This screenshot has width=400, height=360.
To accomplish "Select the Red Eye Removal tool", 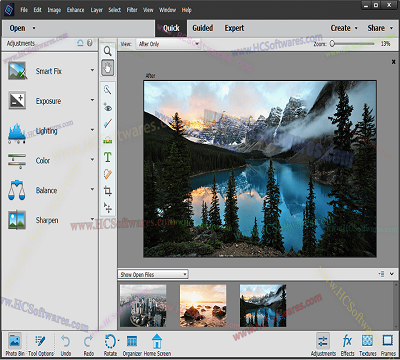I will click(x=107, y=107).
